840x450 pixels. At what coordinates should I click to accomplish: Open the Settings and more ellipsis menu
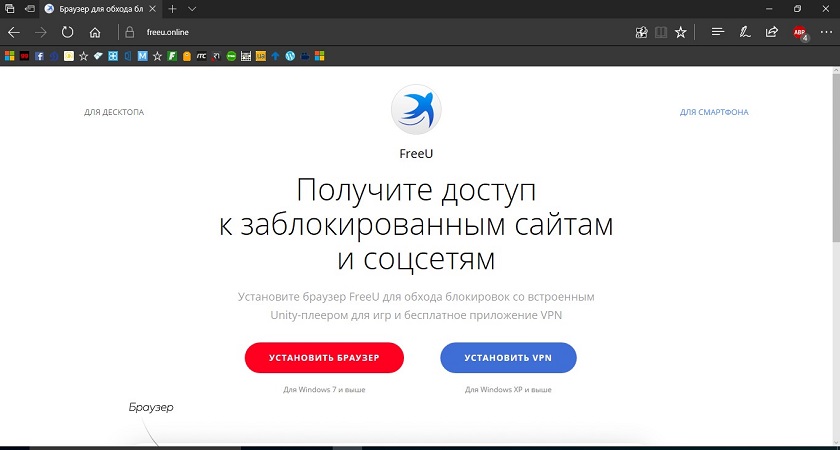pyautogui.click(x=826, y=32)
